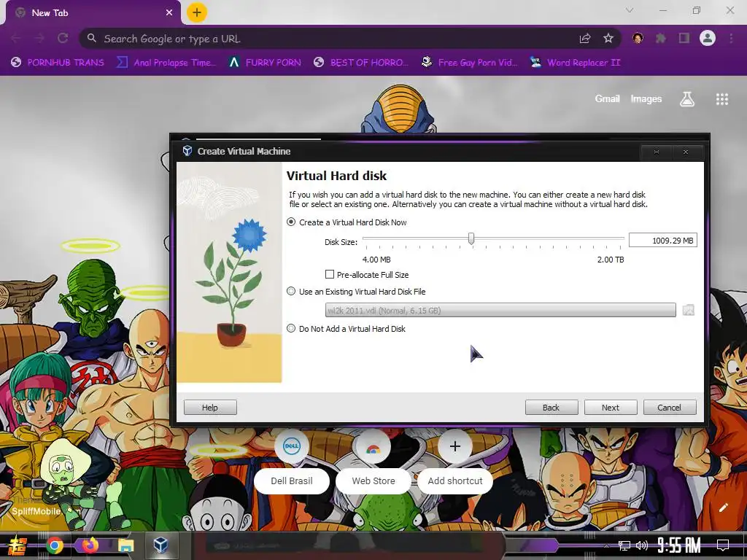Open File Explorer from the taskbar
Image resolution: width=747 pixels, height=560 pixels.
click(x=125, y=545)
